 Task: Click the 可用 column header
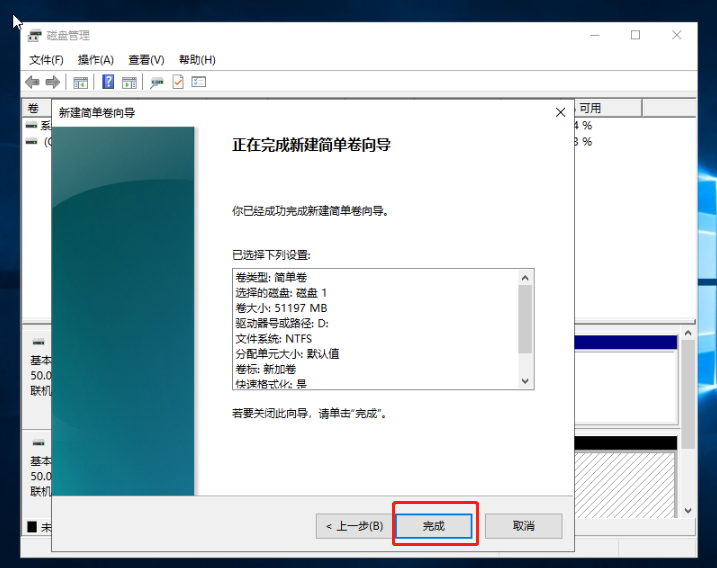(608, 108)
